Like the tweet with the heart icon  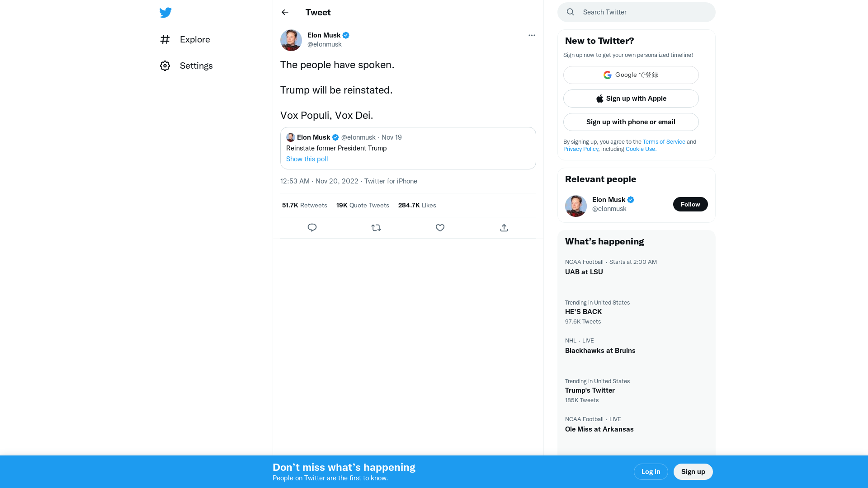pyautogui.click(x=440, y=228)
